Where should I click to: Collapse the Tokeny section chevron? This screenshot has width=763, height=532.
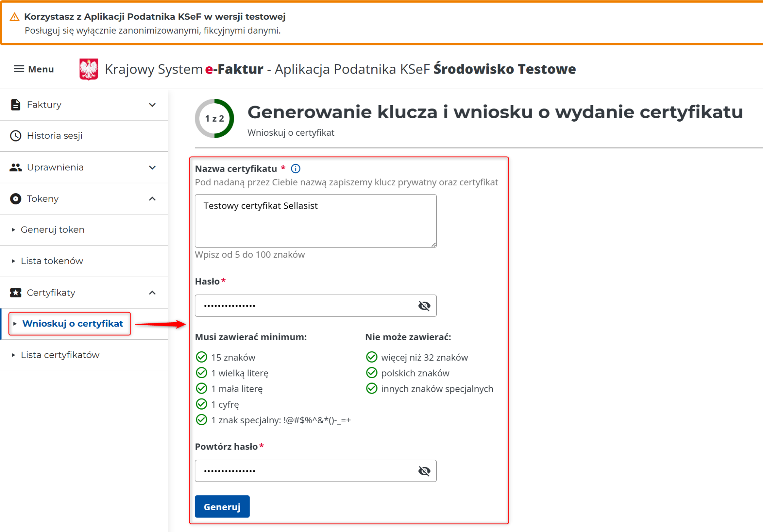click(x=152, y=199)
